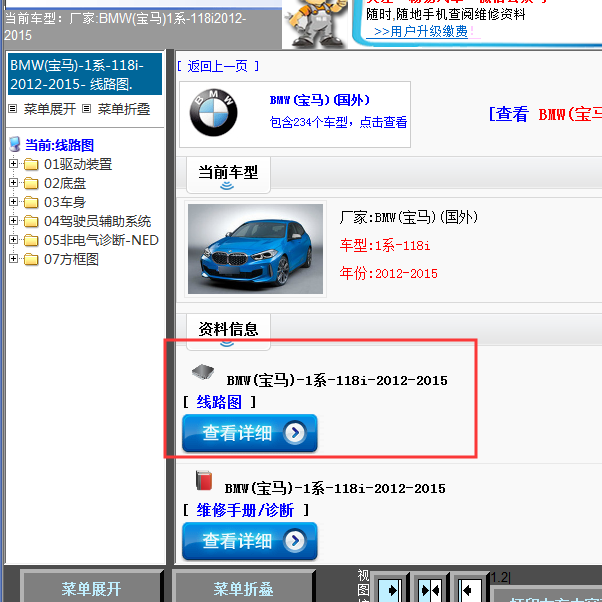Click the folder icon for 04驾驶员辅助系统
This screenshot has width=602, height=602.
[x=31, y=221]
